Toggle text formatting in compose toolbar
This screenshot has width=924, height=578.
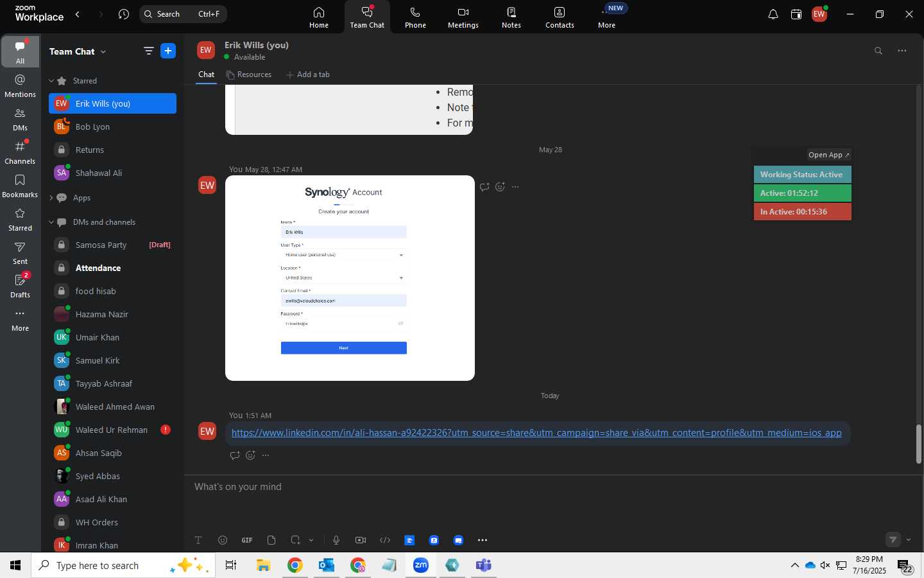(x=198, y=540)
